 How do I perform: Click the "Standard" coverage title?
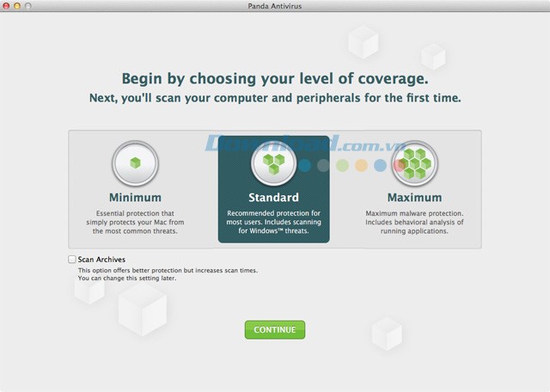point(273,198)
